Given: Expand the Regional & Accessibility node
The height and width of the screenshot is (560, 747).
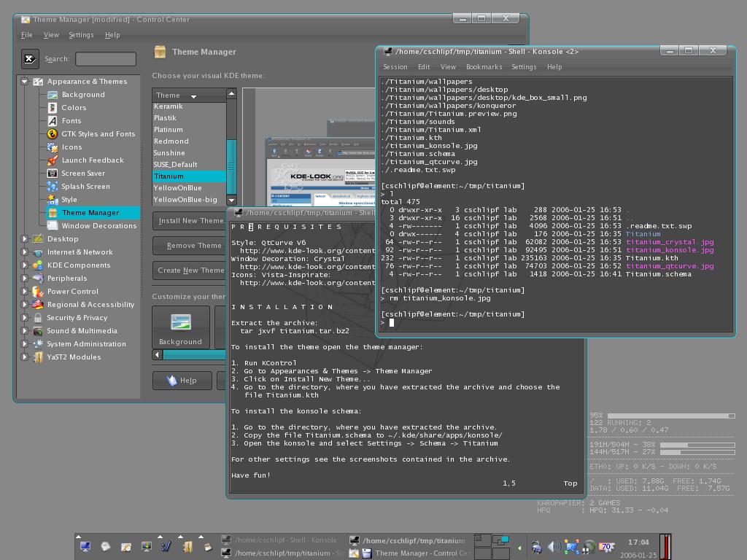Looking at the screenshot, I should (24, 304).
